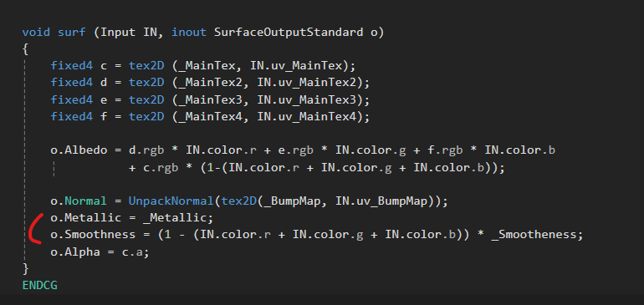Click 'IN.color.g' multiplied by e.rgb
Viewport: 644px width, 305px height.
(x=371, y=150)
